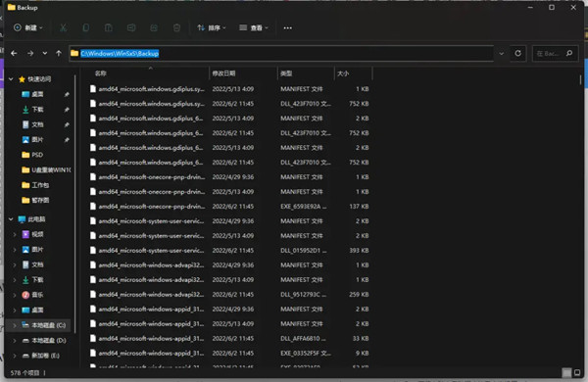Switch to large thumbnails view in status bar

coord(577,372)
